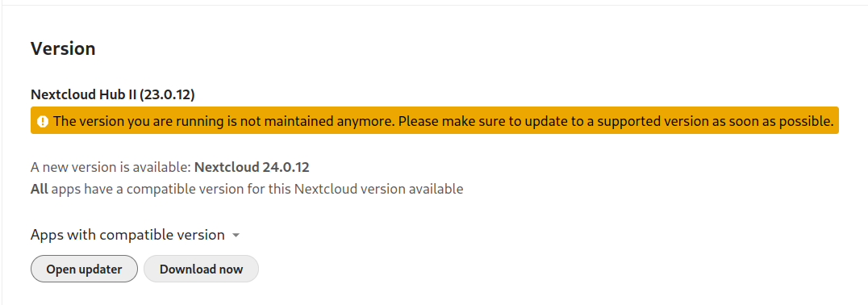Select the Nextcloud Hub II (23.0.12) label
Viewport: 868px width, 305px height.
click(x=113, y=94)
